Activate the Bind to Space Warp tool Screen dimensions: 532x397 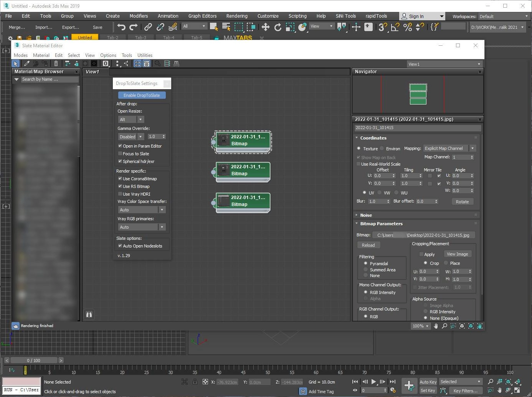[x=173, y=27]
